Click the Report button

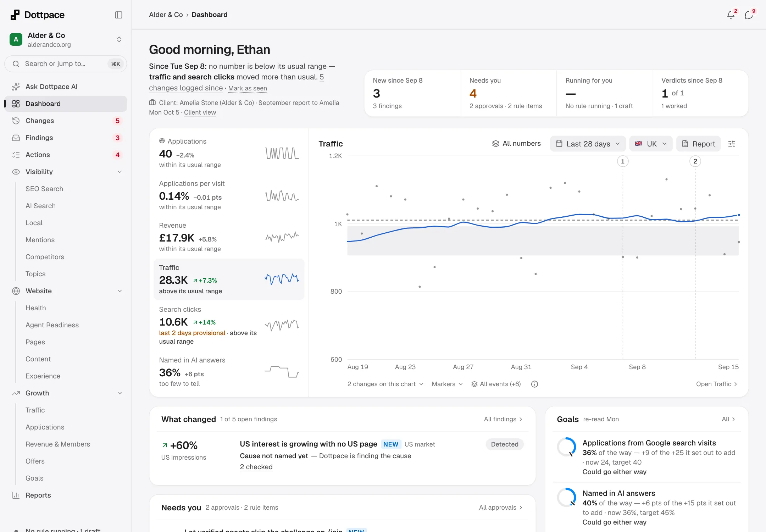[x=698, y=144]
